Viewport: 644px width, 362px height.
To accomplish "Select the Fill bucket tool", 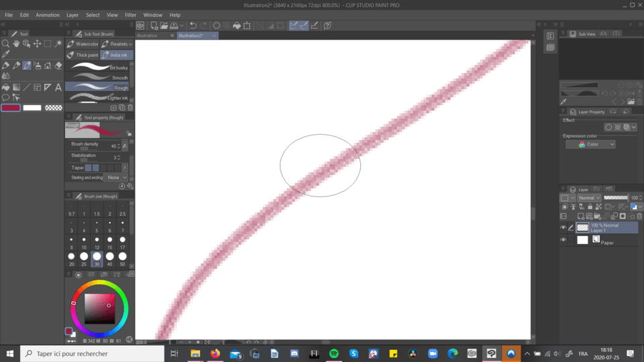I will point(6,87).
